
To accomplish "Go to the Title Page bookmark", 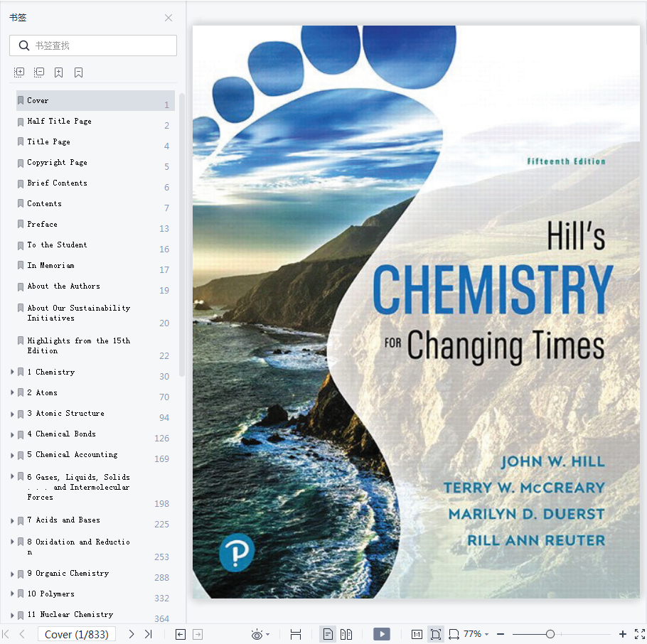I will point(95,142).
